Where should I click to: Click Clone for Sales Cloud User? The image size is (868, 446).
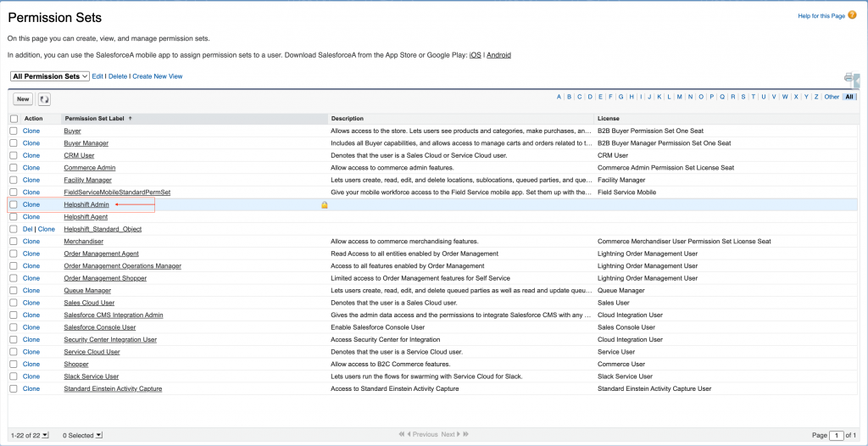click(31, 303)
